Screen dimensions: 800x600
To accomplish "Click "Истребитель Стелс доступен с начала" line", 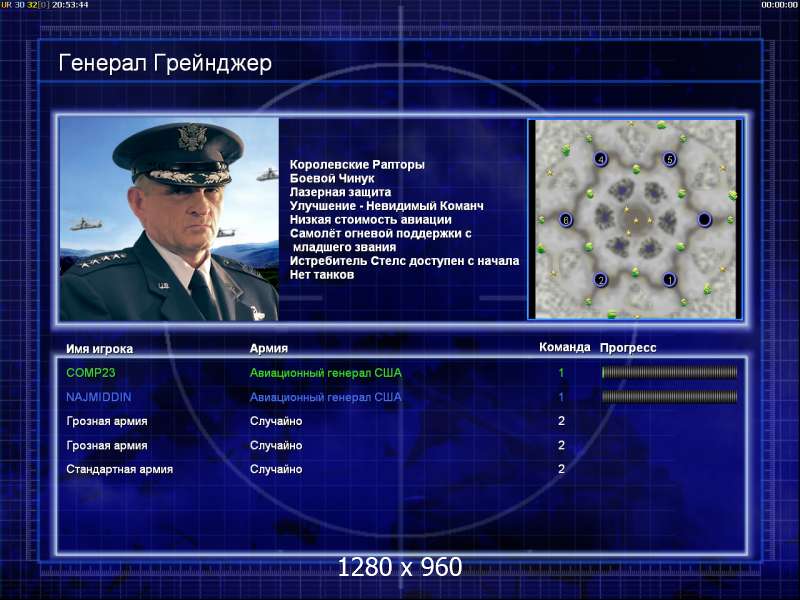I will (x=404, y=261).
